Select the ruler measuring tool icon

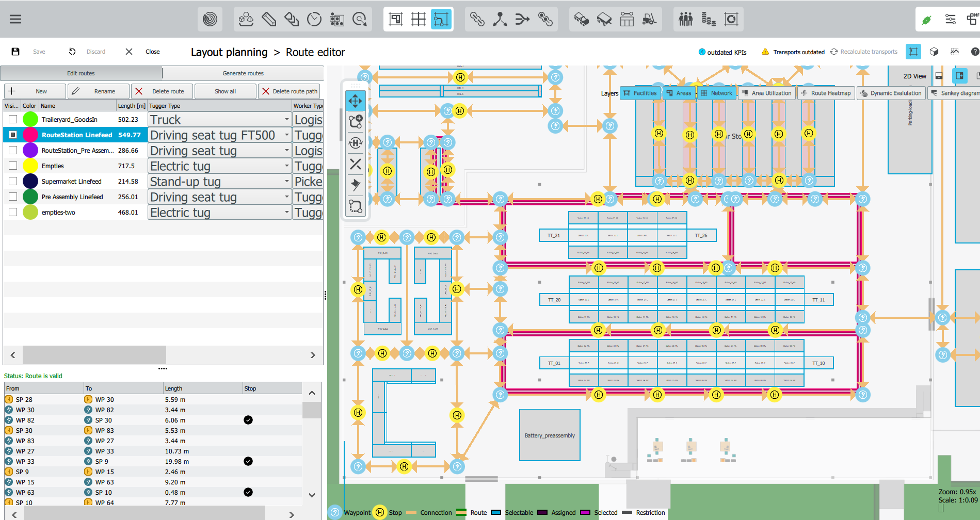pyautogui.click(x=269, y=20)
